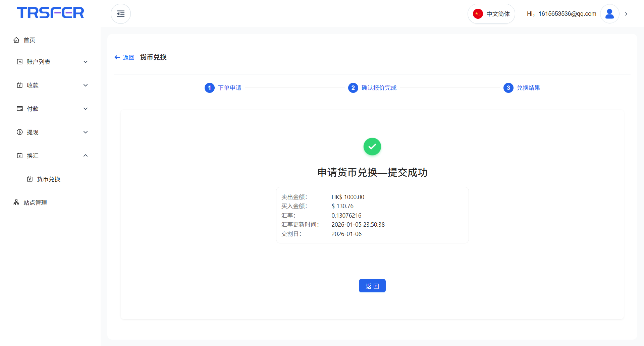The height and width of the screenshot is (346, 644).
Task: Click the back arrow next to 返回
Action: pyautogui.click(x=117, y=57)
